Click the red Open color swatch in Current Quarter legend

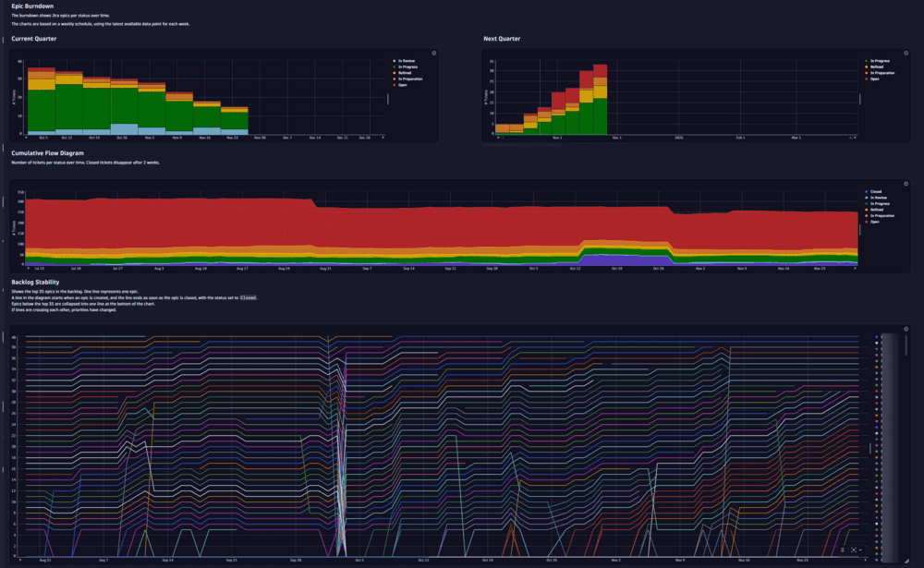(x=393, y=85)
